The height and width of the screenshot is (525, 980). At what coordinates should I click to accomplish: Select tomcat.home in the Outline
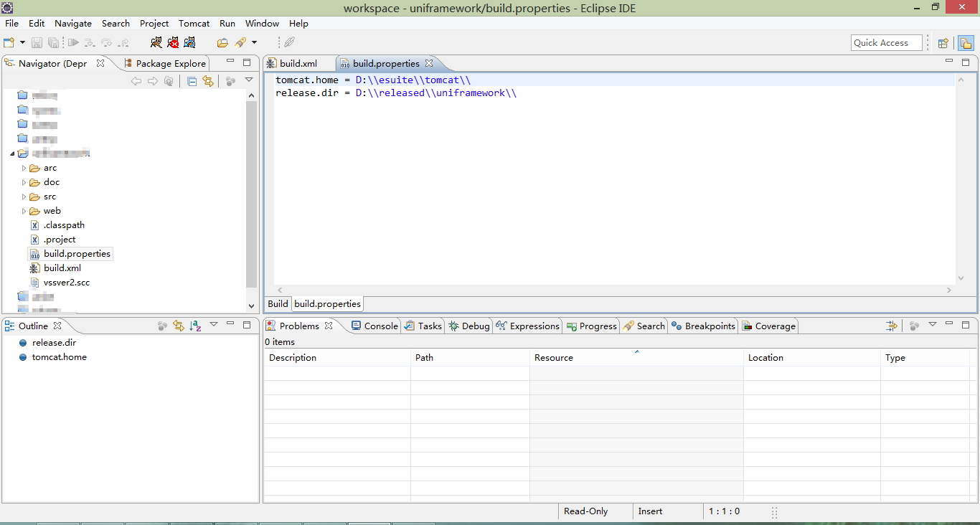tap(59, 357)
